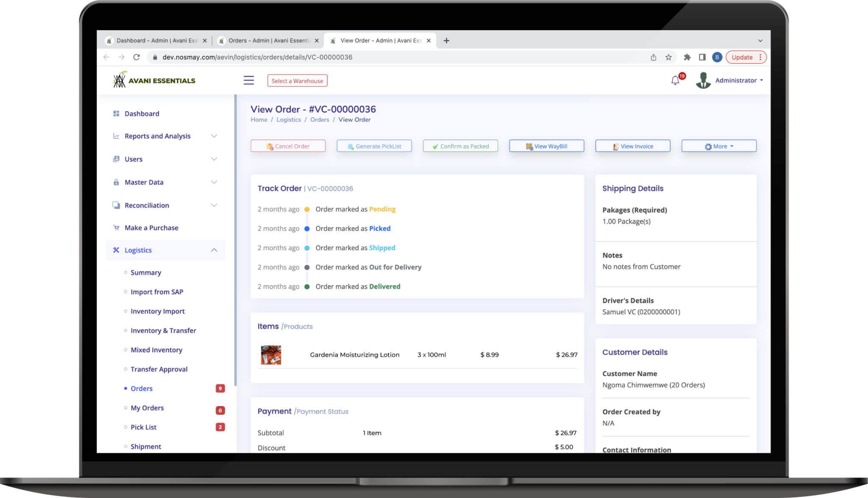Viewport: 868px width, 498px height.
Task: Click the notification bell icon
Action: [x=675, y=80]
